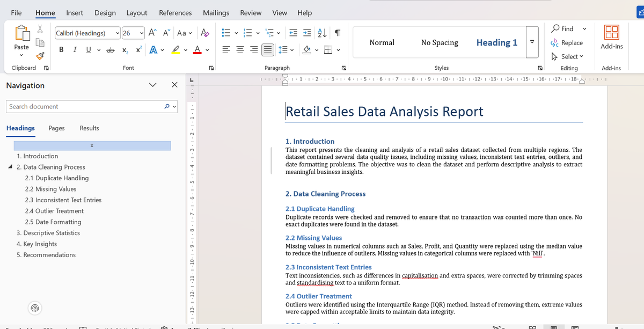644x329 pixels.
Task: Open the Navigation pane options chevron
Action: [152, 85]
